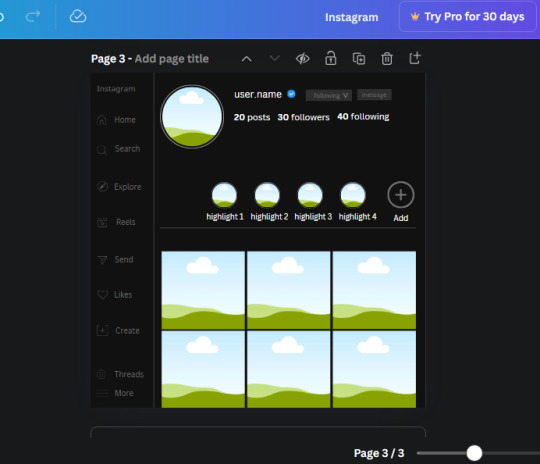The height and width of the screenshot is (464, 540).
Task: Select the circled plus Add icon
Action: [401, 195]
